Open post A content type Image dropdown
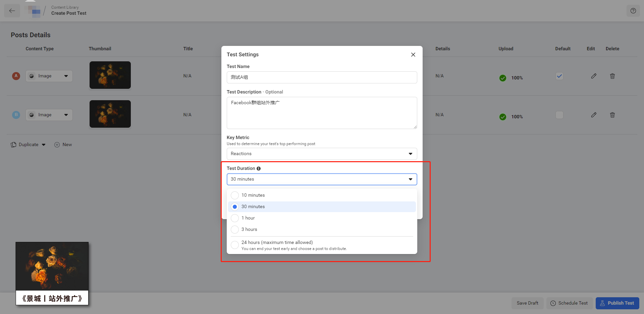The height and width of the screenshot is (314, 644). (49, 76)
